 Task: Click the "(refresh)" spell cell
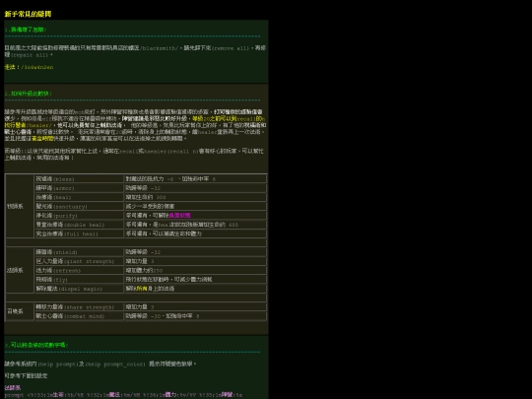[79, 270]
